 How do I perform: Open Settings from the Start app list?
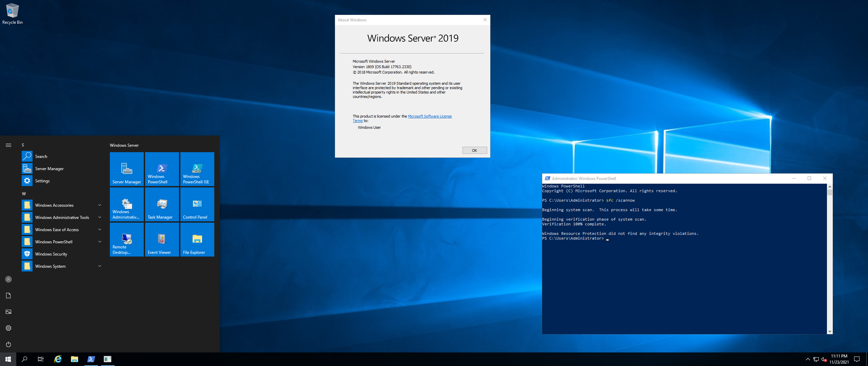pos(62,181)
